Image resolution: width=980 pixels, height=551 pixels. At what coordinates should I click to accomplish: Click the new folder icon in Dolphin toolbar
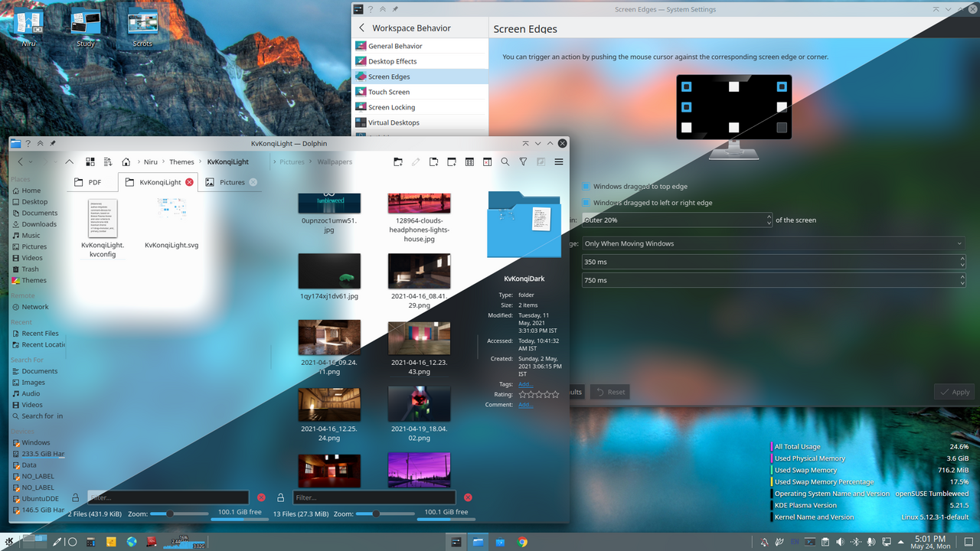(x=398, y=162)
